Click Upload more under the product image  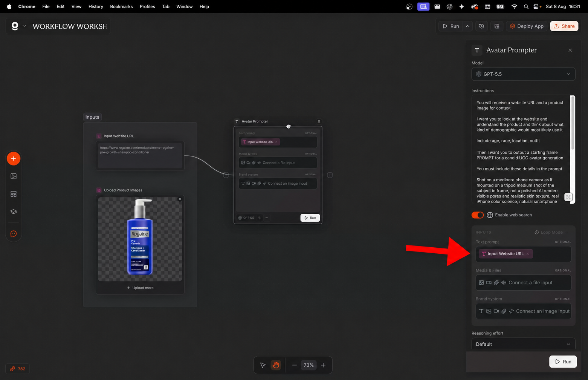(x=140, y=288)
